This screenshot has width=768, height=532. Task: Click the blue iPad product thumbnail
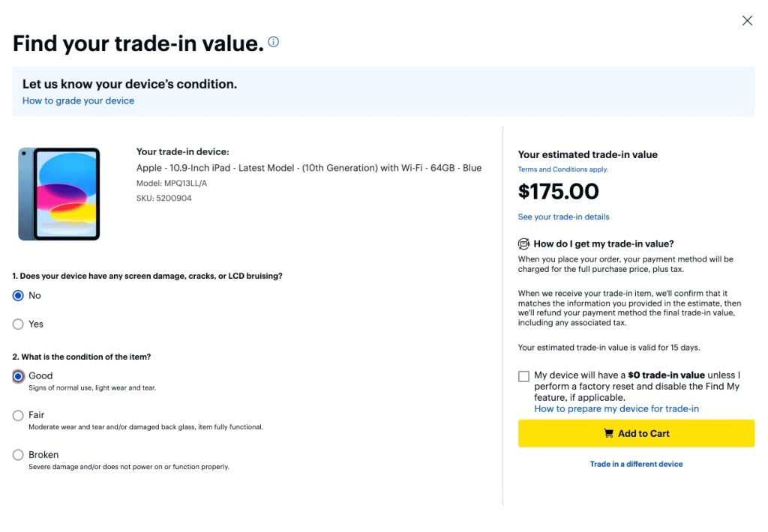pyautogui.click(x=60, y=193)
